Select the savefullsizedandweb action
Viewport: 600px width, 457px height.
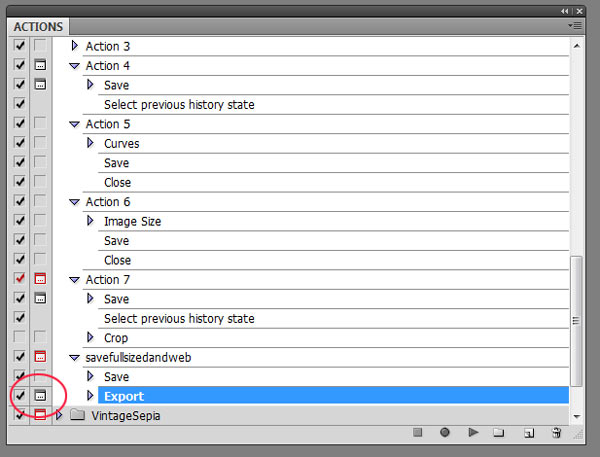(x=134, y=358)
